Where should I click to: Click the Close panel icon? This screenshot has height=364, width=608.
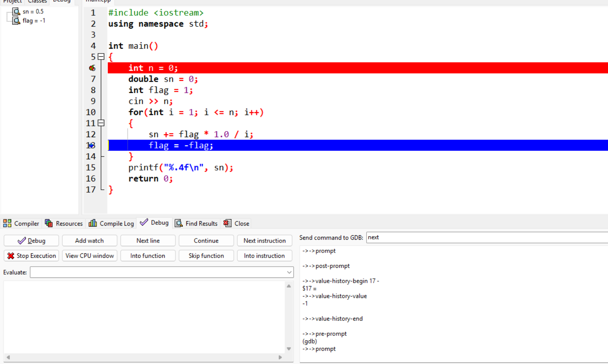click(x=228, y=223)
